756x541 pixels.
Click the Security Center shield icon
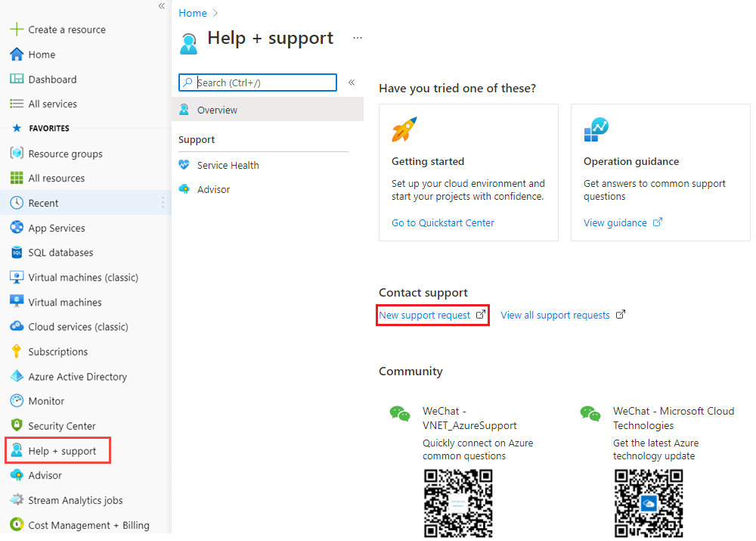coord(17,425)
